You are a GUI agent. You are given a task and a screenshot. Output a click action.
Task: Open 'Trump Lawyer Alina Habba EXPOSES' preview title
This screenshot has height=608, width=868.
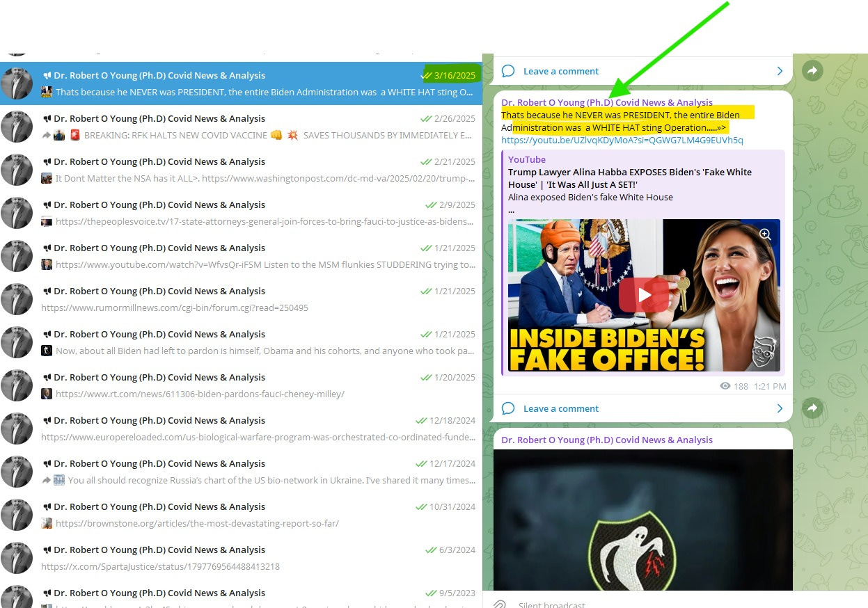[630, 178]
